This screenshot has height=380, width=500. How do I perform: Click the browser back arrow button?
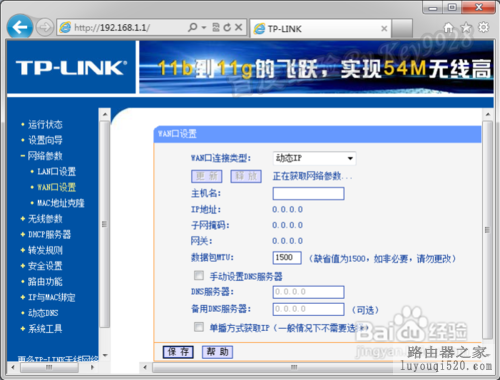pyautogui.click(x=20, y=27)
